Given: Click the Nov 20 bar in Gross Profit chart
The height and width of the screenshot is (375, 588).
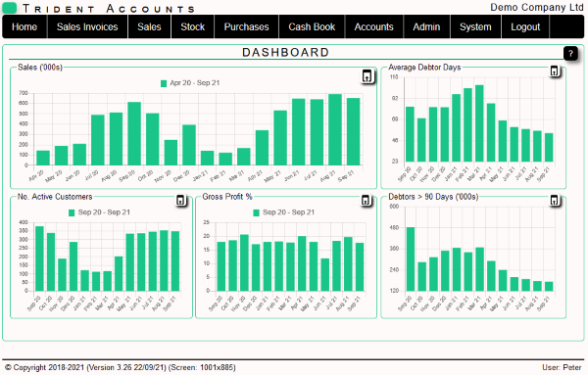Looking at the screenshot, I should click(x=244, y=263).
